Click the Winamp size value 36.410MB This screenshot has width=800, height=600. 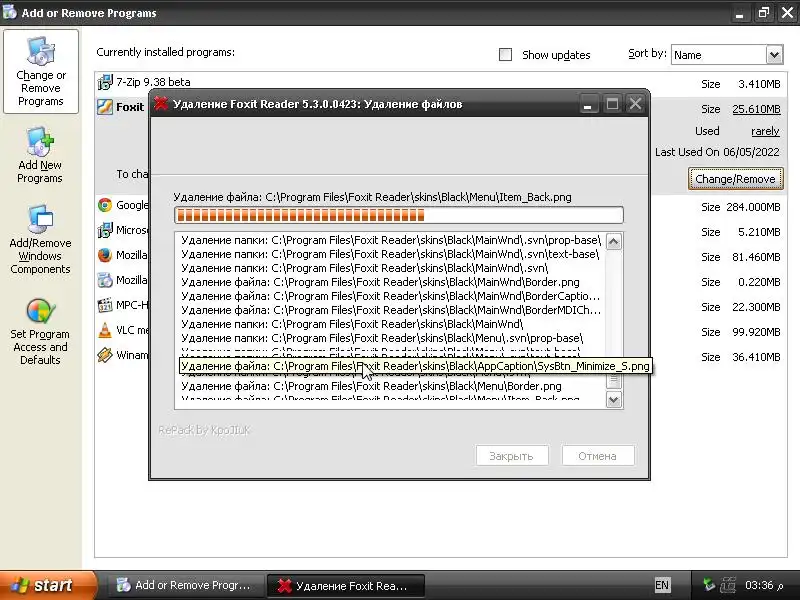[756, 357]
